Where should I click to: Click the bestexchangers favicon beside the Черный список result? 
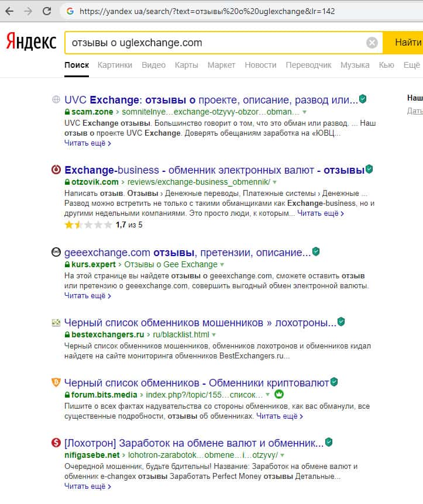pos(56,322)
